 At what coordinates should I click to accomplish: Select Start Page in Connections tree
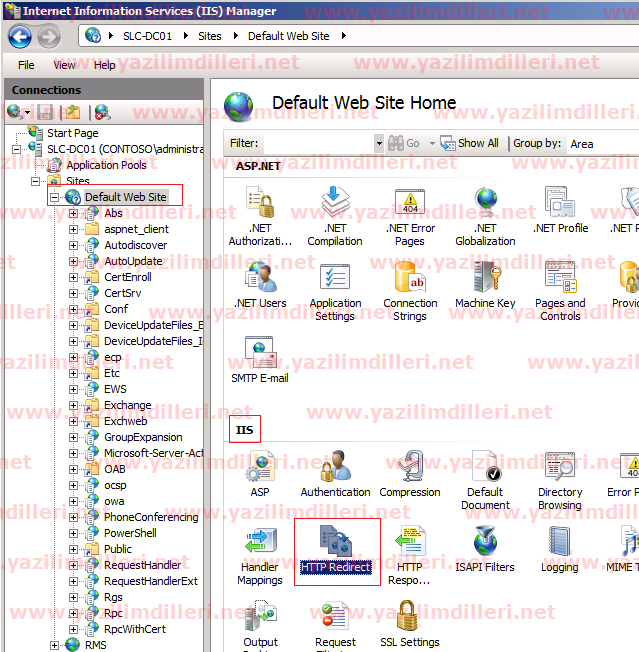tap(73, 133)
